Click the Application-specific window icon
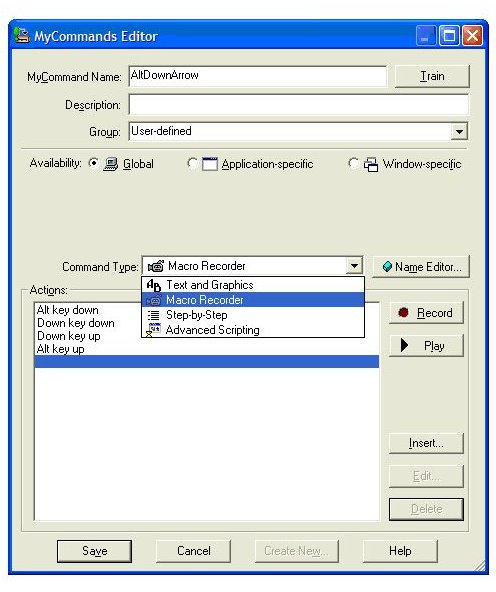Screen dimensions: 496x592 tap(209, 164)
